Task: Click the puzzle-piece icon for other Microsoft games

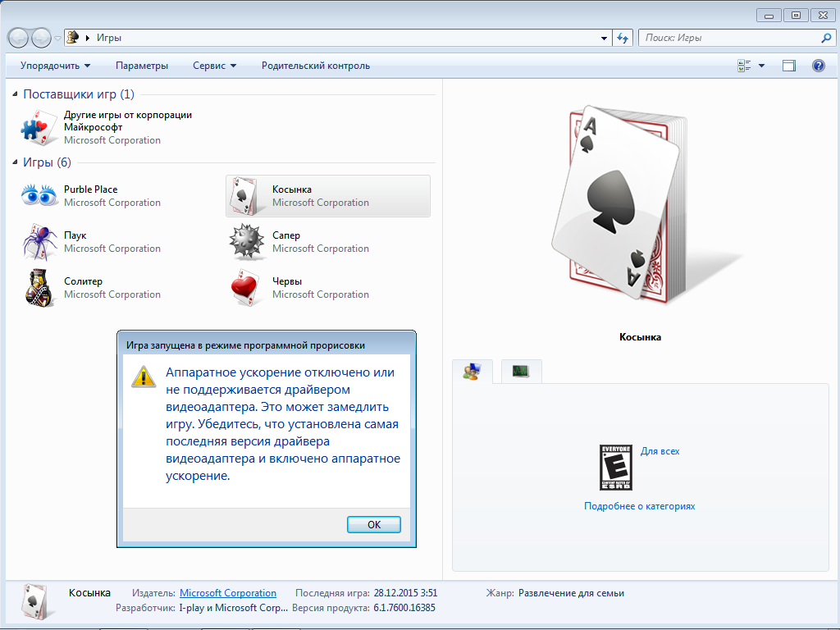Action: coord(39,127)
